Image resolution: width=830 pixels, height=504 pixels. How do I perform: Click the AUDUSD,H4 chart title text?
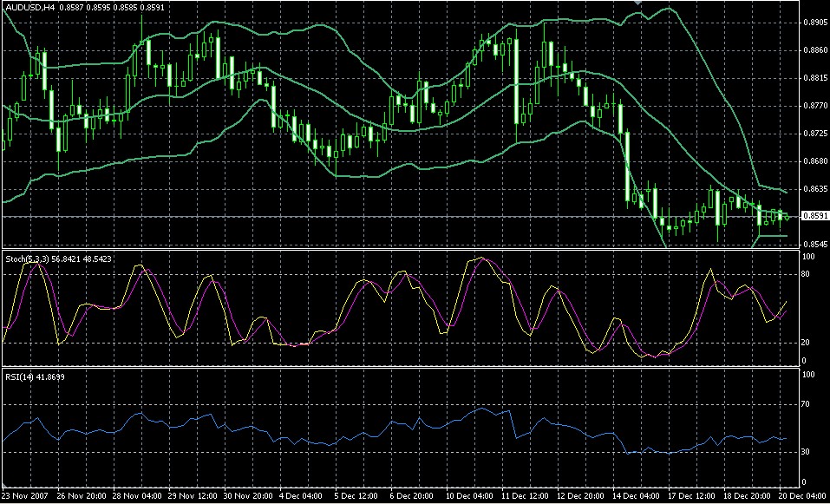pyautogui.click(x=29, y=8)
